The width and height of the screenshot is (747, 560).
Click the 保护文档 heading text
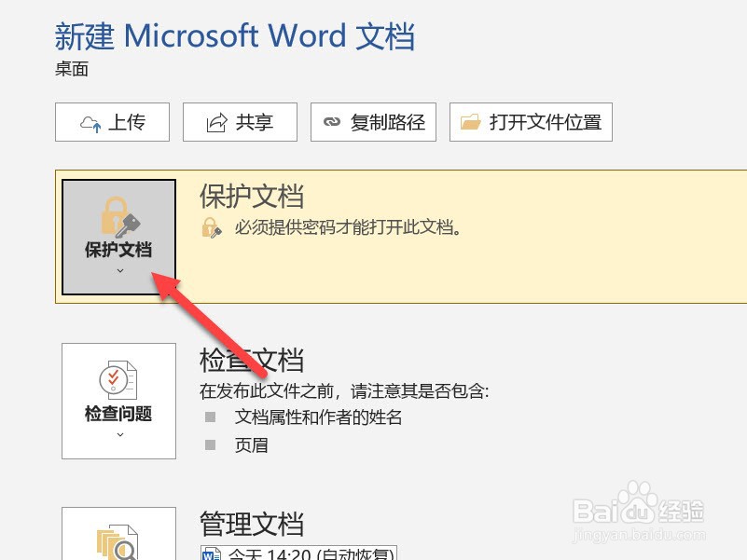tap(252, 197)
